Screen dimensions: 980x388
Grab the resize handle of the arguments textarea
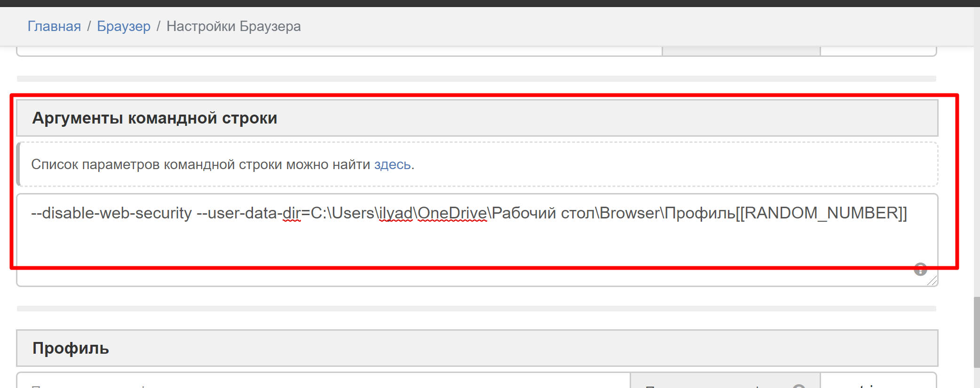[x=932, y=281]
